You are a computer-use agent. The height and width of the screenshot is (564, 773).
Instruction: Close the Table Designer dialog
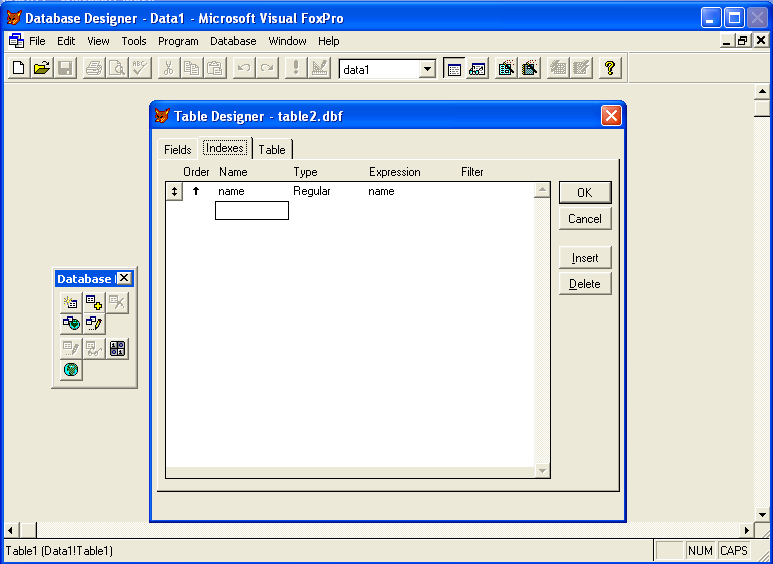pos(611,116)
